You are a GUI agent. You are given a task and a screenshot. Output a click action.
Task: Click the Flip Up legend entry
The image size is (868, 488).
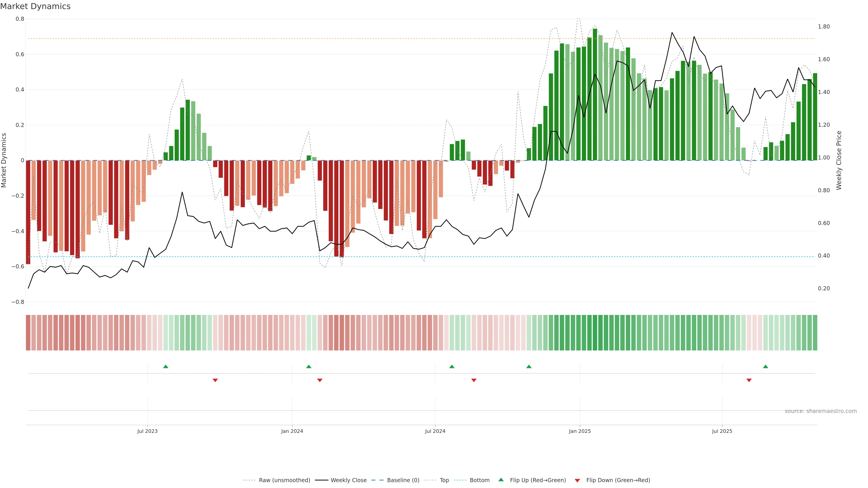tap(538, 480)
